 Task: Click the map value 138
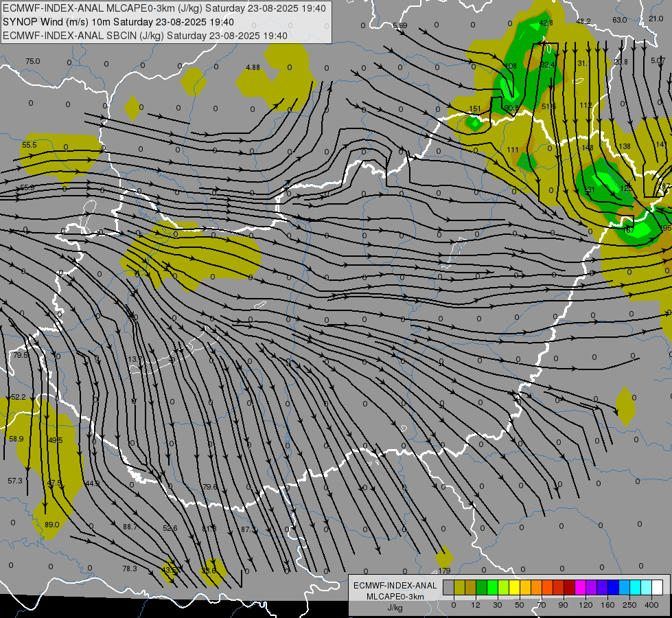[x=625, y=146]
